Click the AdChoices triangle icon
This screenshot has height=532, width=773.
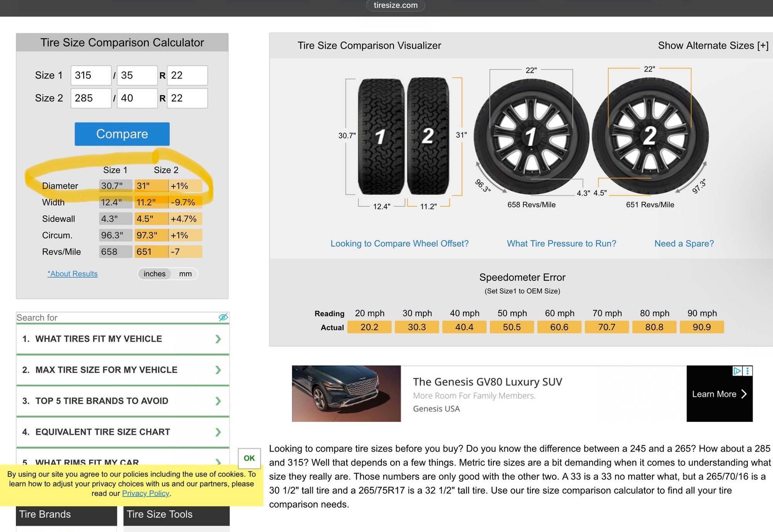(x=737, y=371)
